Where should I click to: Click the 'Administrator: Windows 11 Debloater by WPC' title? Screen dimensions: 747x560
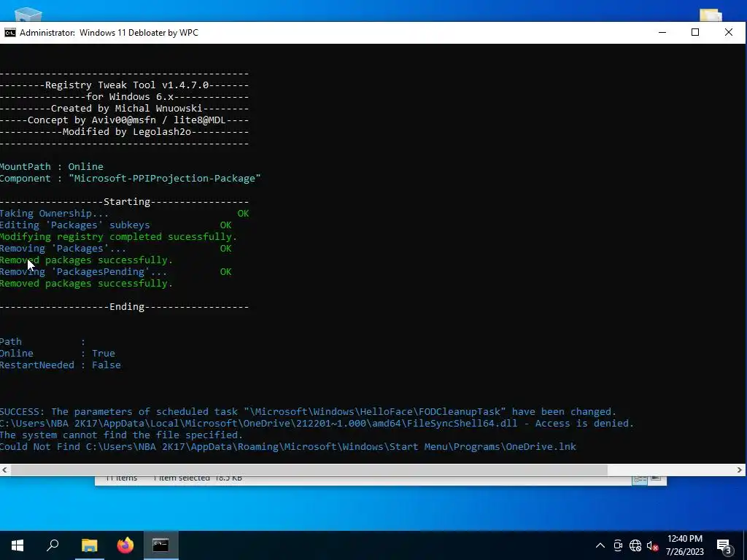pyautogui.click(x=109, y=33)
